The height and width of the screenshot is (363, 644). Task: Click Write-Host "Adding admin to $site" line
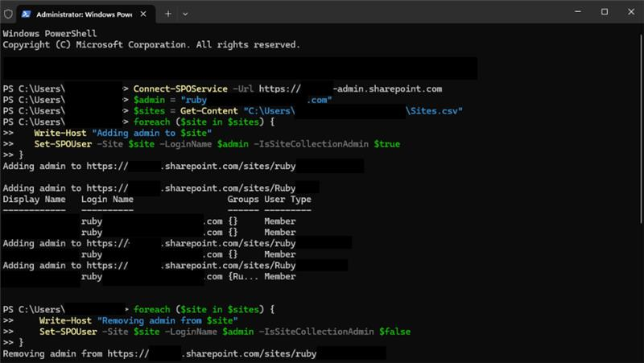[x=123, y=133]
